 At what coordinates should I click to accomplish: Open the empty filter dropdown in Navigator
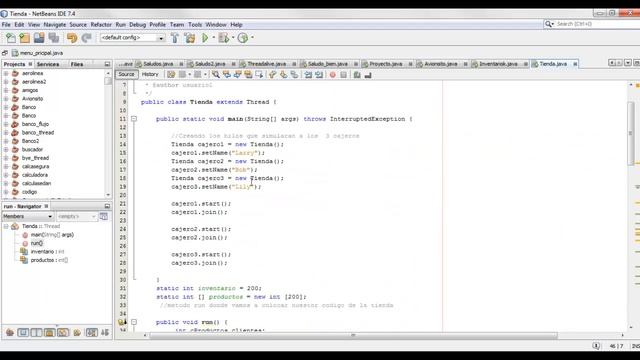coord(76,216)
